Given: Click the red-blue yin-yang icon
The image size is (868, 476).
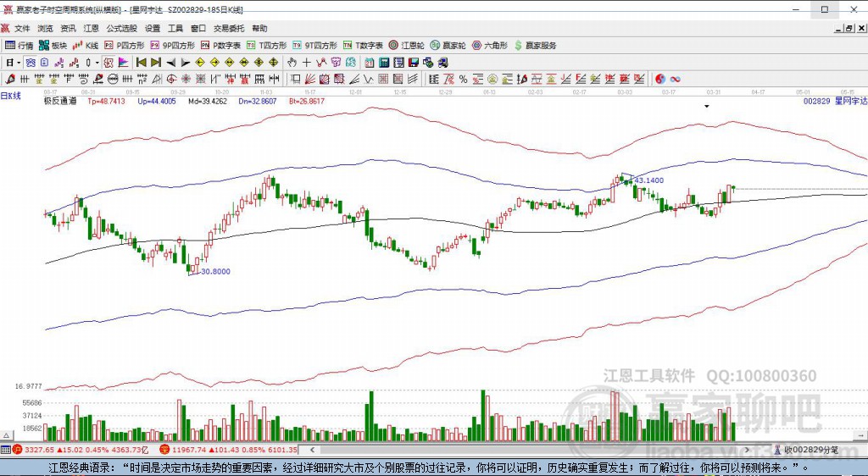Looking at the screenshot, I should coord(659,79).
